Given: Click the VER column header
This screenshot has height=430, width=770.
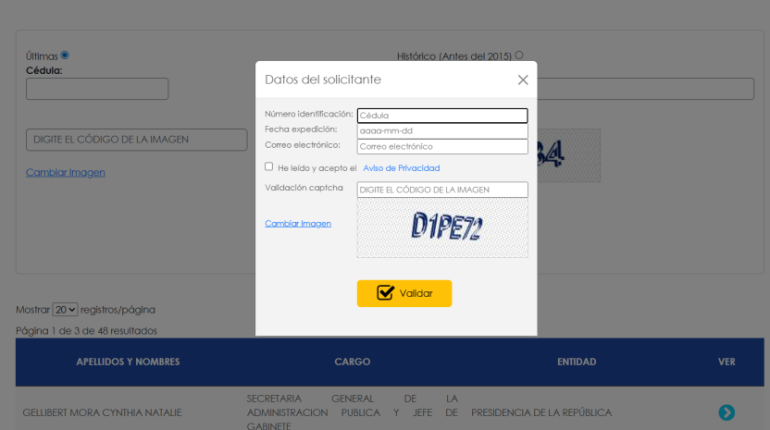Looking at the screenshot, I should pyautogui.click(x=726, y=362).
